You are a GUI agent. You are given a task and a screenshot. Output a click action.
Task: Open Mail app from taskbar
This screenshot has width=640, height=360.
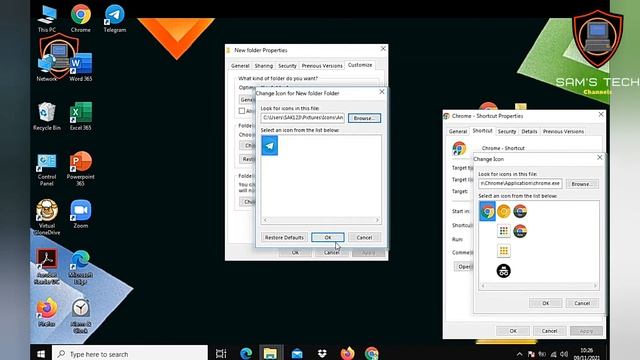click(297, 353)
